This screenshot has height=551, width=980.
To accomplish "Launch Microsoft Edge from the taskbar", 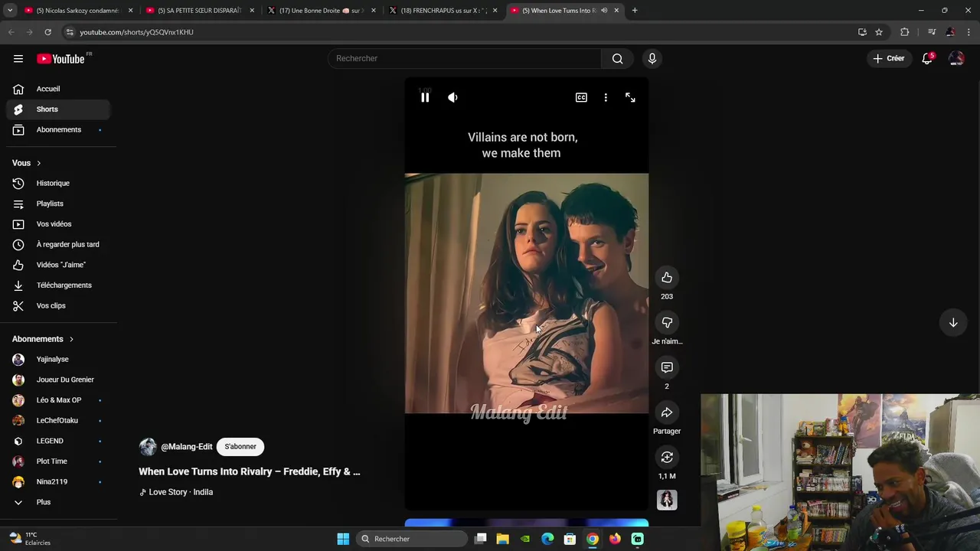I will pos(547,539).
